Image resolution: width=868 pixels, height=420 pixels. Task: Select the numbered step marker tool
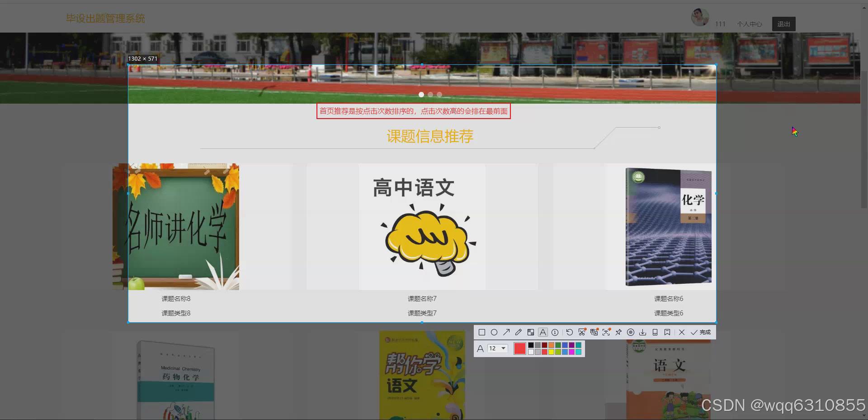[555, 332]
